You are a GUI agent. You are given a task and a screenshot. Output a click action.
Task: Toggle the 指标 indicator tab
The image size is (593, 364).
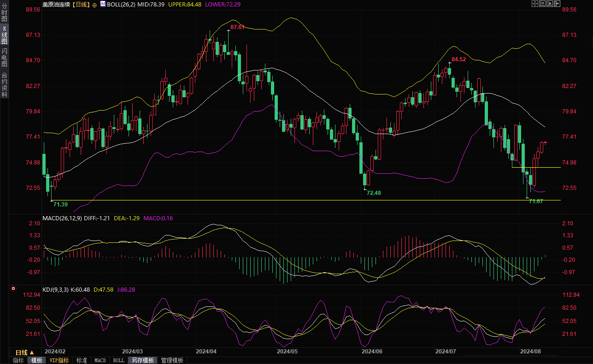18,360
